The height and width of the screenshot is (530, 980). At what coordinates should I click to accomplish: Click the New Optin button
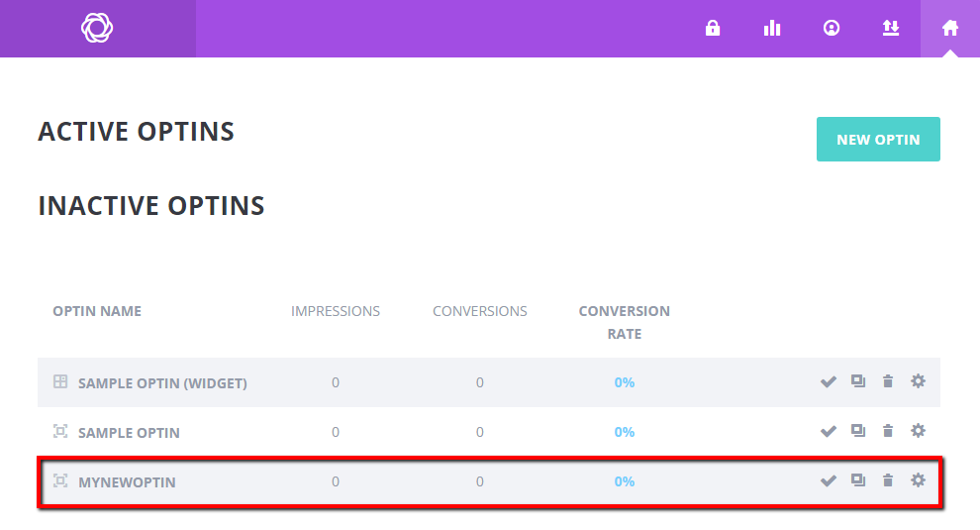tap(878, 140)
